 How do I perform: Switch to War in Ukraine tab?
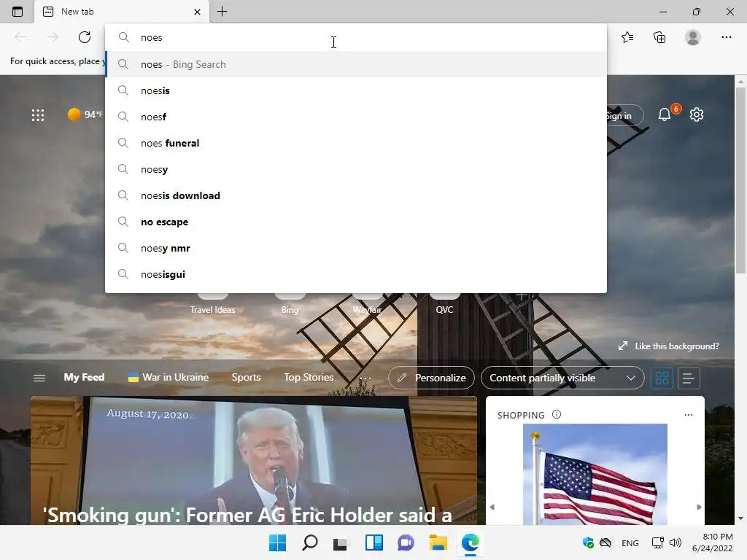[169, 377]
